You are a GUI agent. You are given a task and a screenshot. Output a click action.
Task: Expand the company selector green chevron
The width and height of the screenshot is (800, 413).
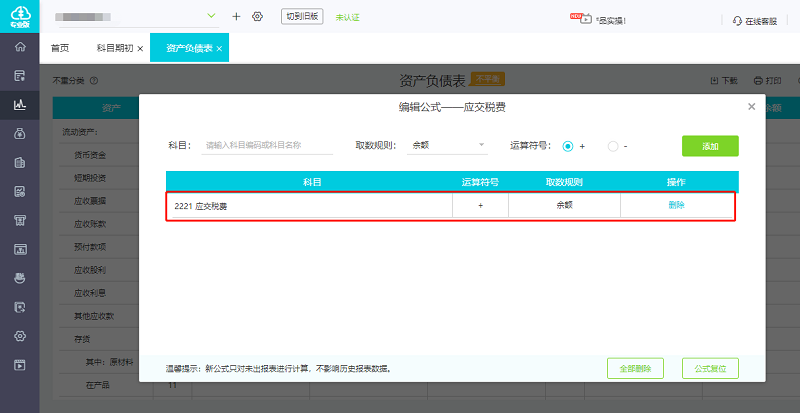(210, 16)
